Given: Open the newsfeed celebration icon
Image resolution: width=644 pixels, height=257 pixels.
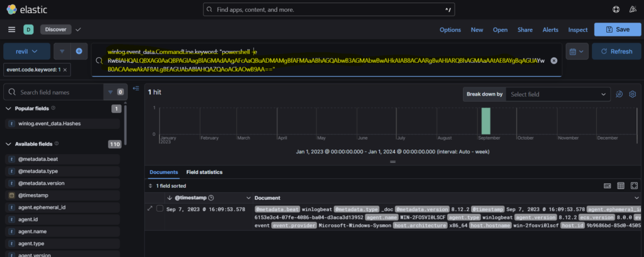Looking at the screenshot, I should [x=633, y=10].
